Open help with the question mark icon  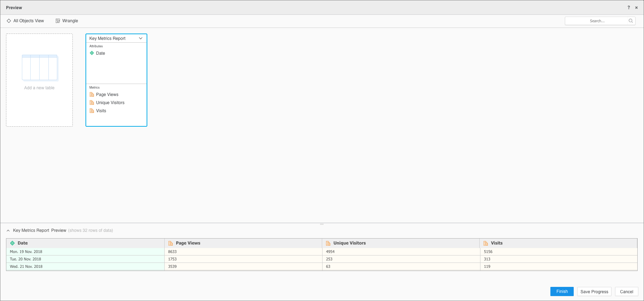pyautogui.click(x=628, y=7)
